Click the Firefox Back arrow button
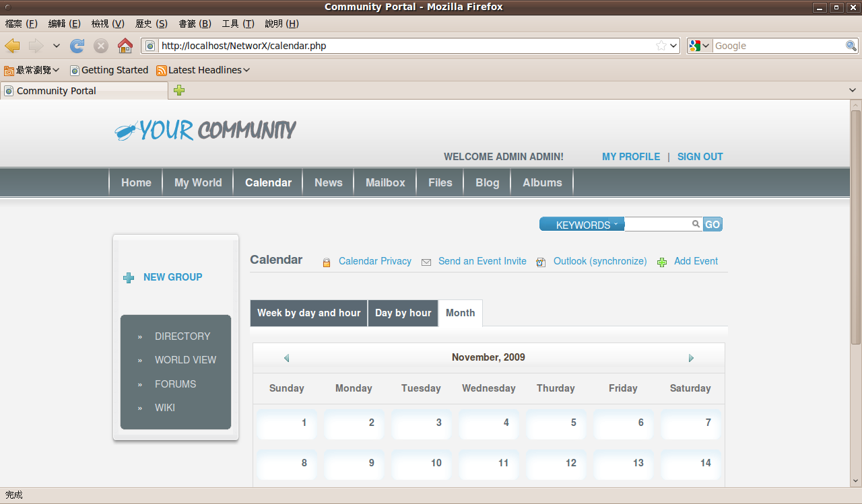The height and width of the screenshot is (504, 862). [x=13, y=46]
